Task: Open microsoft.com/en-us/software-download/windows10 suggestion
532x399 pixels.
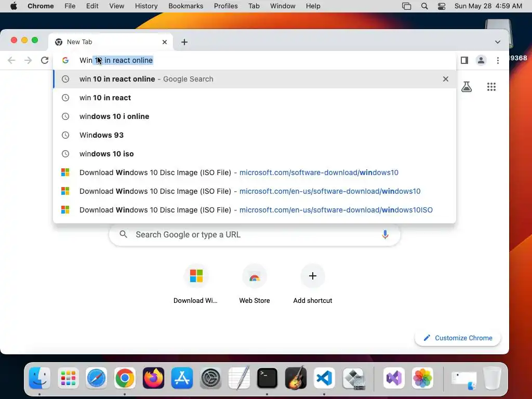Action: click(255, 191)
